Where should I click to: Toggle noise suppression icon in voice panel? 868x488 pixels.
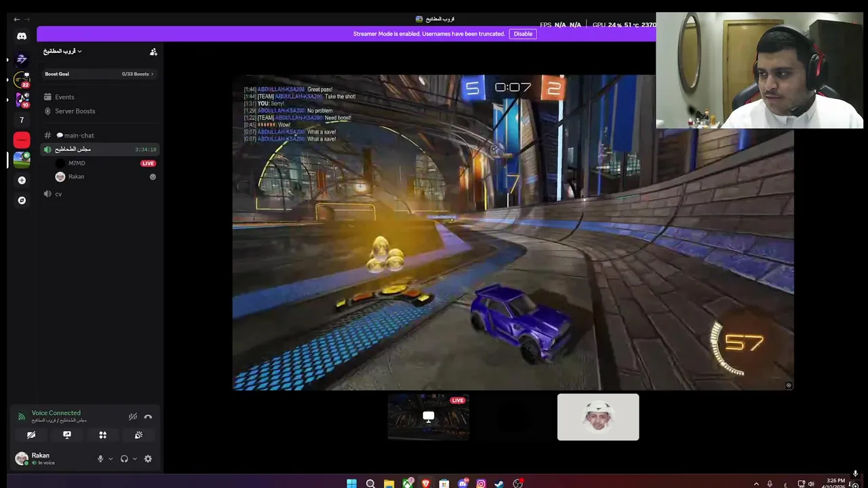[133, 417]
